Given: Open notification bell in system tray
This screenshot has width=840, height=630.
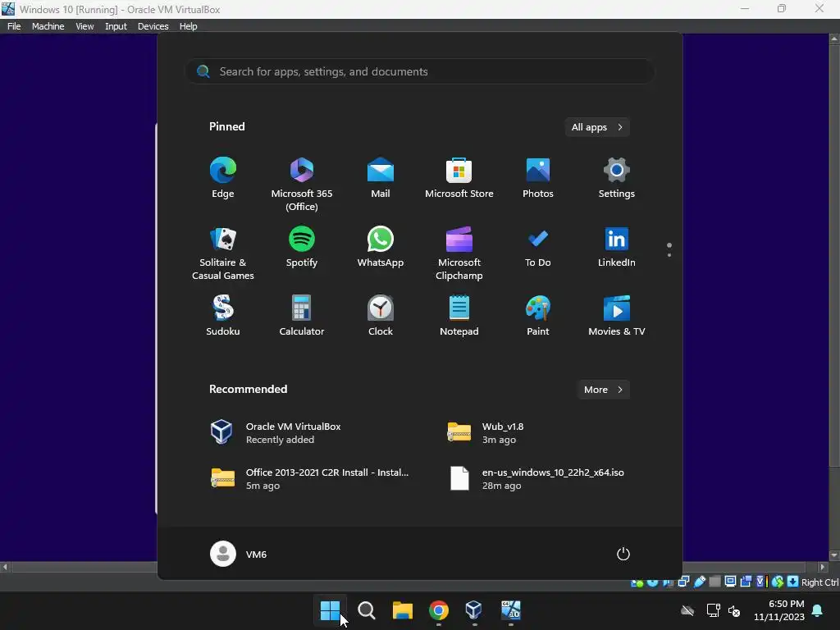Looking at the screenshot, I should pyautogui.click(x=818, y=610).
